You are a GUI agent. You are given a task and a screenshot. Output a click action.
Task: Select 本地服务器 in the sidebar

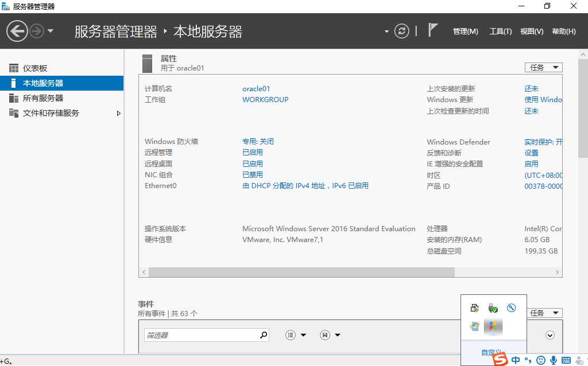[x=61, y=83]
